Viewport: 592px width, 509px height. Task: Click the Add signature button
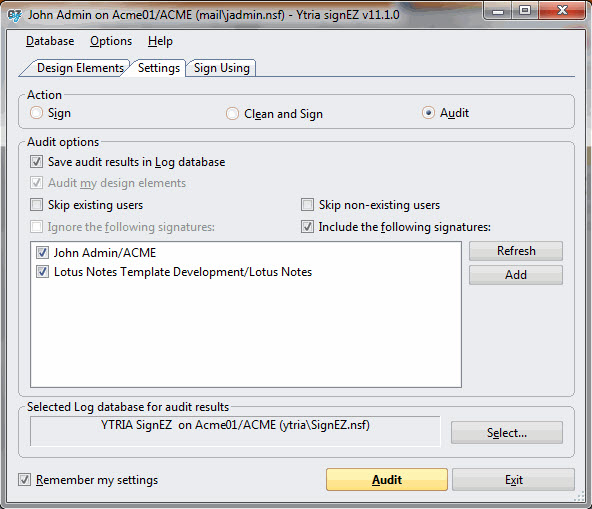pyautogui.click(x=516, y=275)
